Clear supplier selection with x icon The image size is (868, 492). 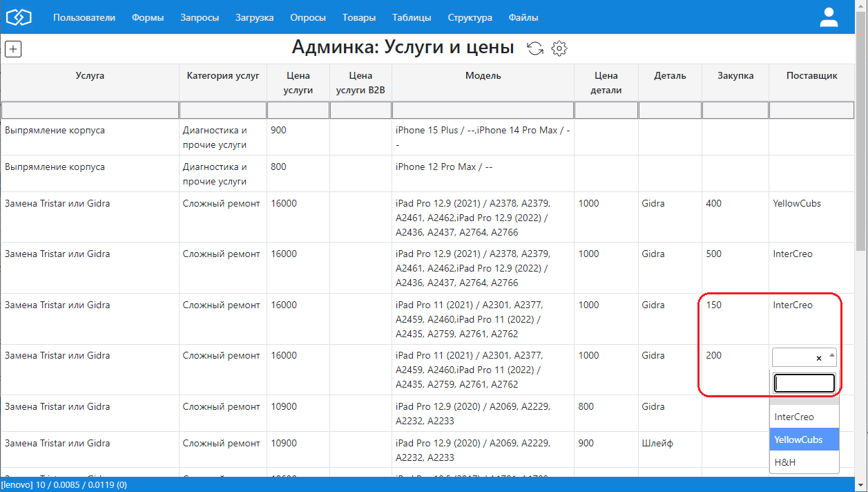pyautogui.click(x=819, y=358)
